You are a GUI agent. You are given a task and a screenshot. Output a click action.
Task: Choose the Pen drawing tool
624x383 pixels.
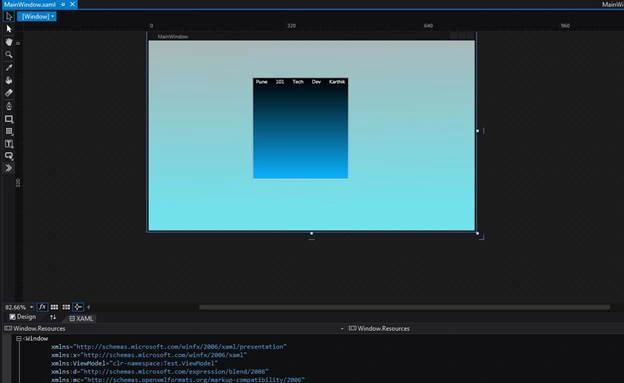[x=9, y=106]
